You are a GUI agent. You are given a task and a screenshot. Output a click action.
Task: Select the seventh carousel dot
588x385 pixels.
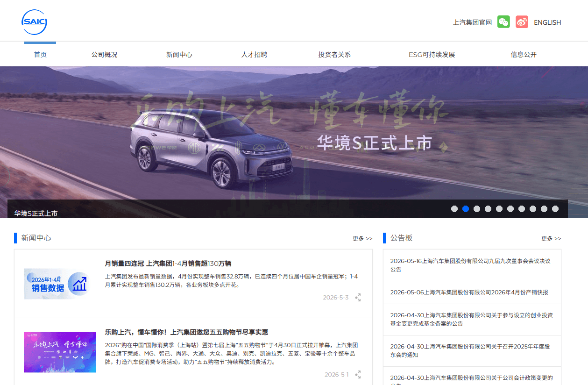[x=522, y=209]
